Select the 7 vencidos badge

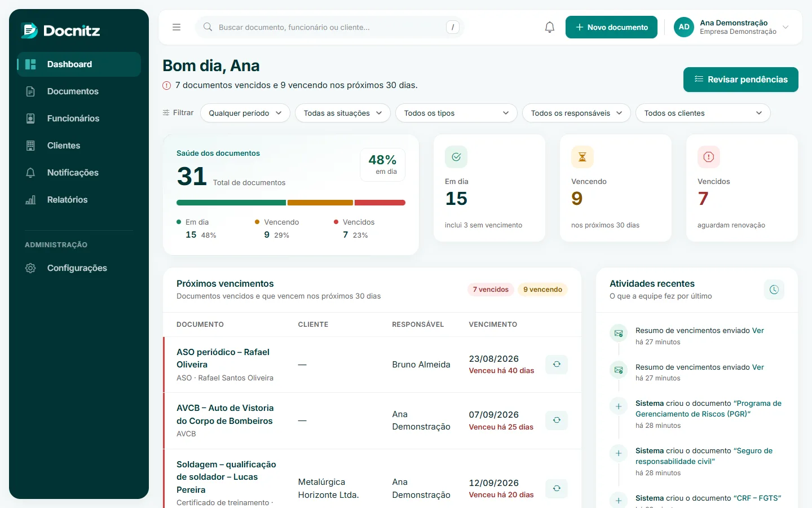[x=491, y=290]
